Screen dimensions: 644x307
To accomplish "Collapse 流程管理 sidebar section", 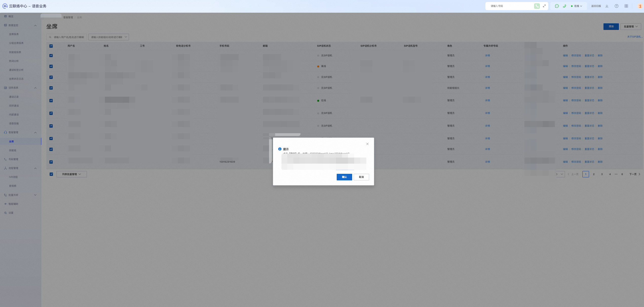I will tap(35, 168).
